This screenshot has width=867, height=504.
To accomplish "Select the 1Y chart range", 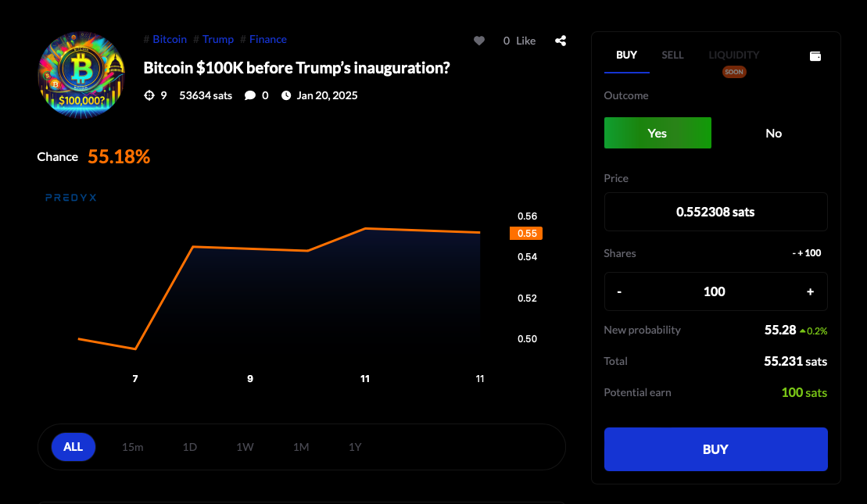I will click(x=355, y=447).
